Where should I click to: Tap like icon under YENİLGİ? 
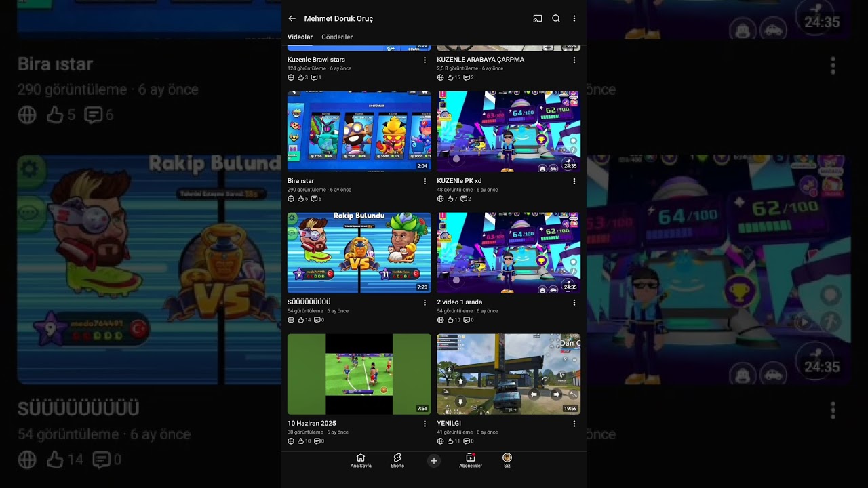[450, 441]
